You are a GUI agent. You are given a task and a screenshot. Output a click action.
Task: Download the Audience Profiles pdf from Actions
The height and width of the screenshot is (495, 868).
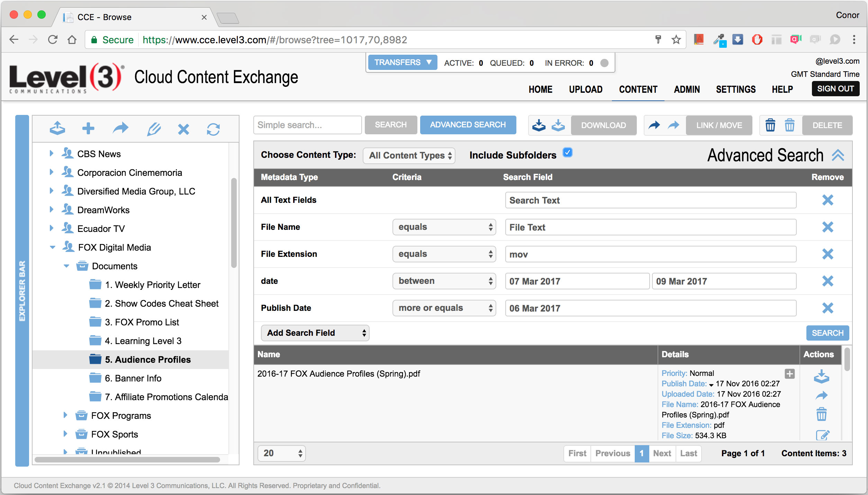pos(821,377)
